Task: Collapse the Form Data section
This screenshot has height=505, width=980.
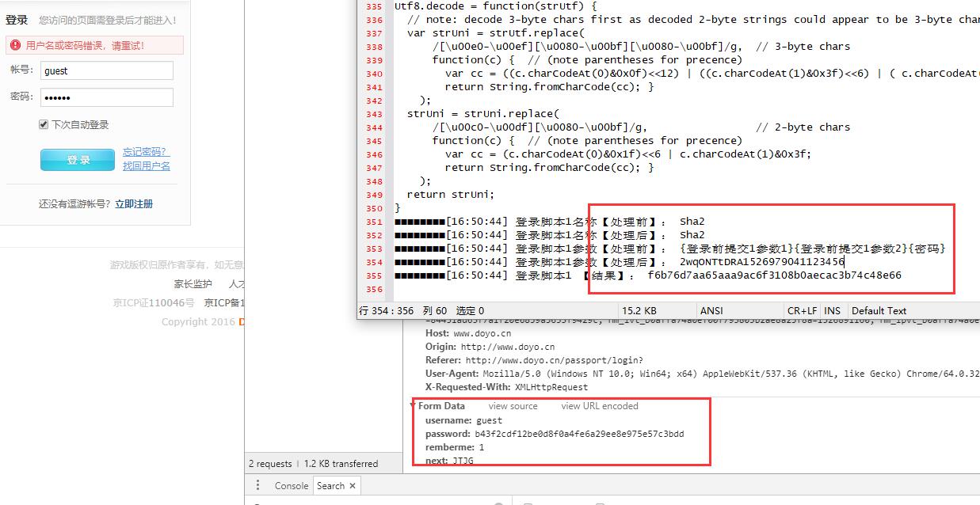Action: [x=413, y=406]
